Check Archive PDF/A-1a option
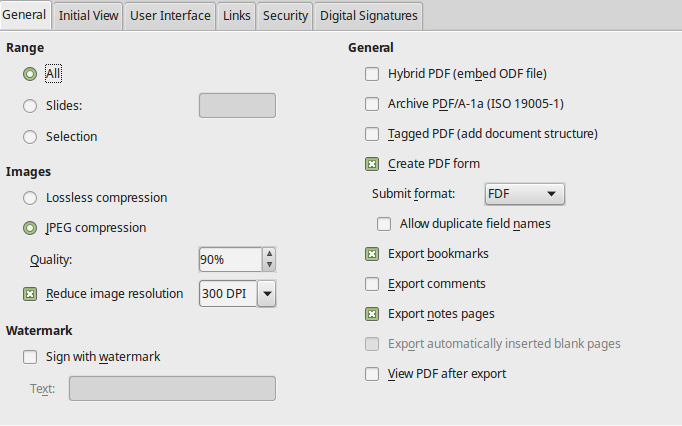This screenshot has width=682, height=426. click(372, 104)
